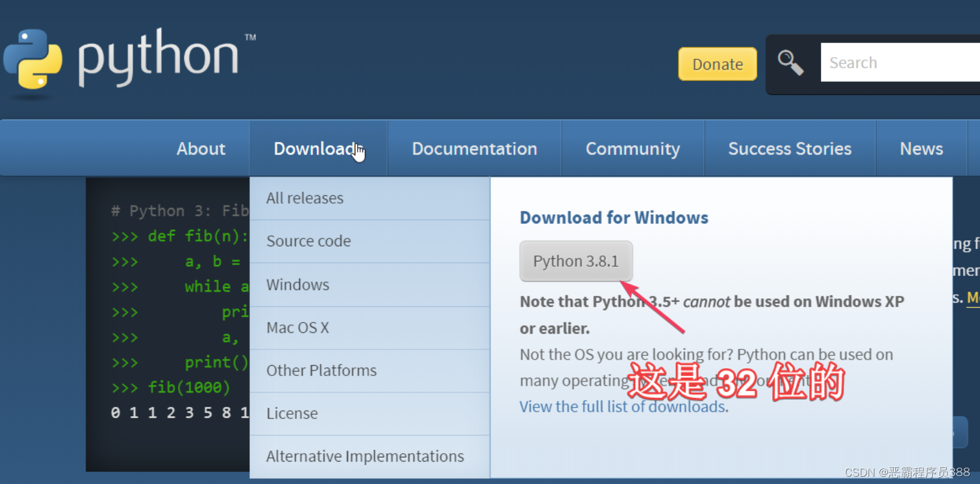Select Other Platforms in the dropdown
This screenshot has width=980, height=484.
tap(370, 371)
